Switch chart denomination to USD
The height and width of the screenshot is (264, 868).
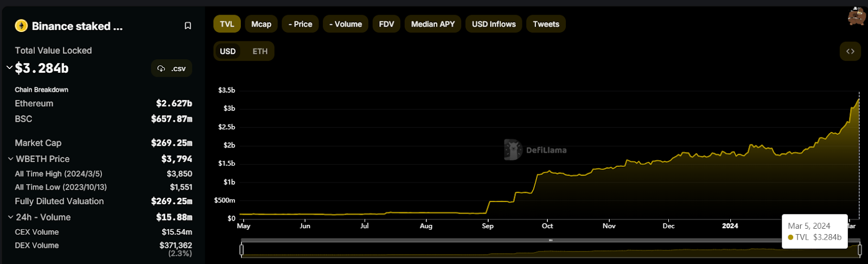(x=228, y=51)
